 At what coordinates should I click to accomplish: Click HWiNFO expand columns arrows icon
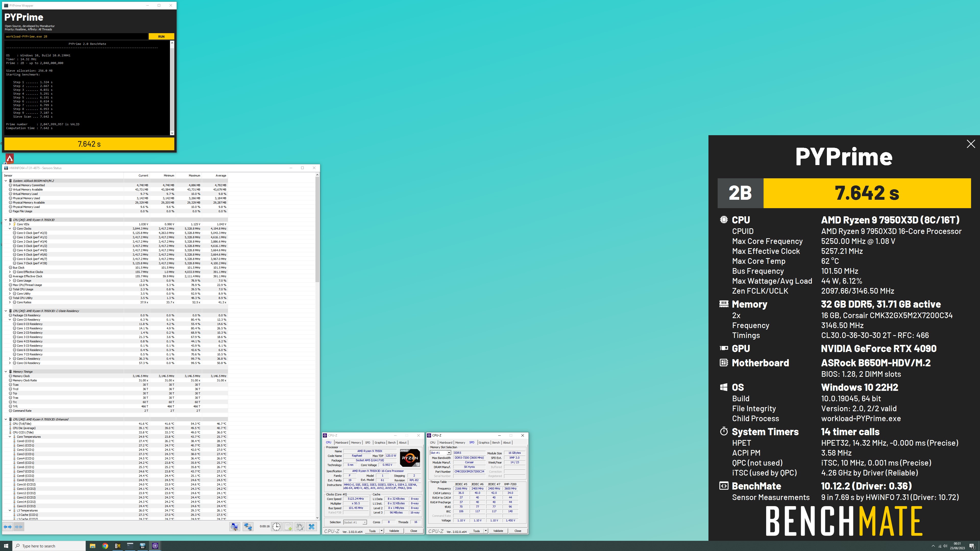8,527
